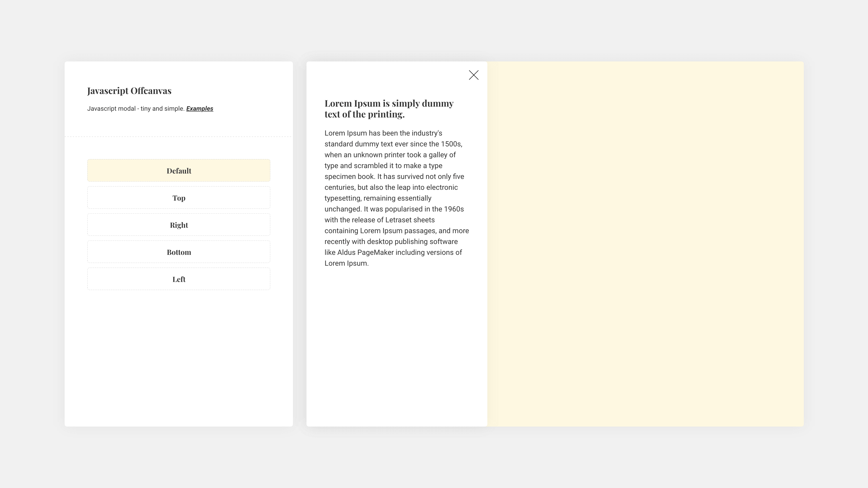Click the word 'Letraset' in the paragraph

[399, 220]
